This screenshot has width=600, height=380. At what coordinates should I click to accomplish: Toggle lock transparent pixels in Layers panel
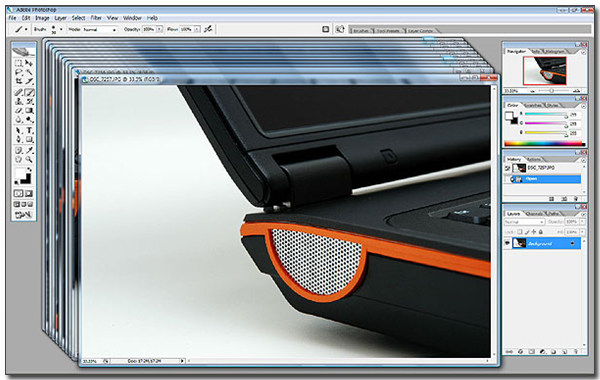(x=520, y=232)
